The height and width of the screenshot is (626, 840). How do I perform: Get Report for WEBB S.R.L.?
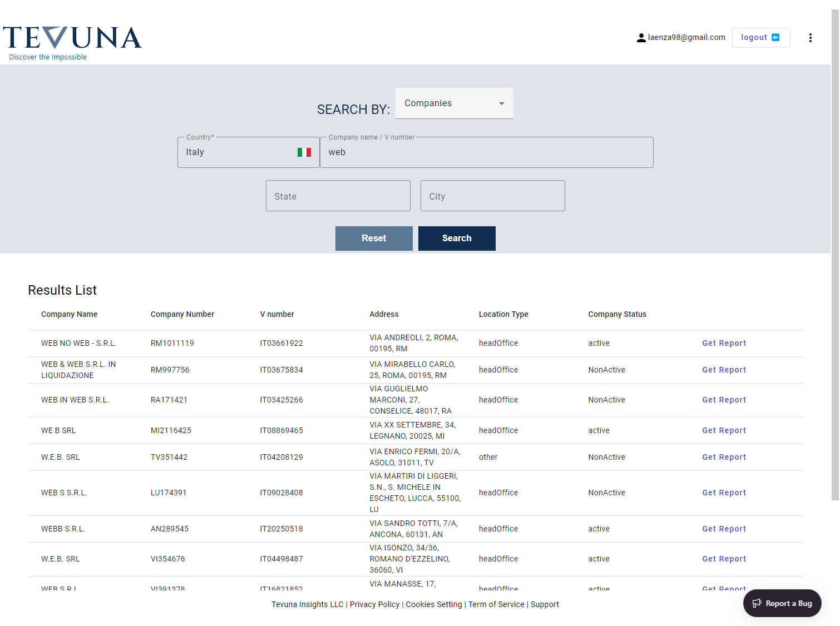pyautogui.click(x=724, y=529)
